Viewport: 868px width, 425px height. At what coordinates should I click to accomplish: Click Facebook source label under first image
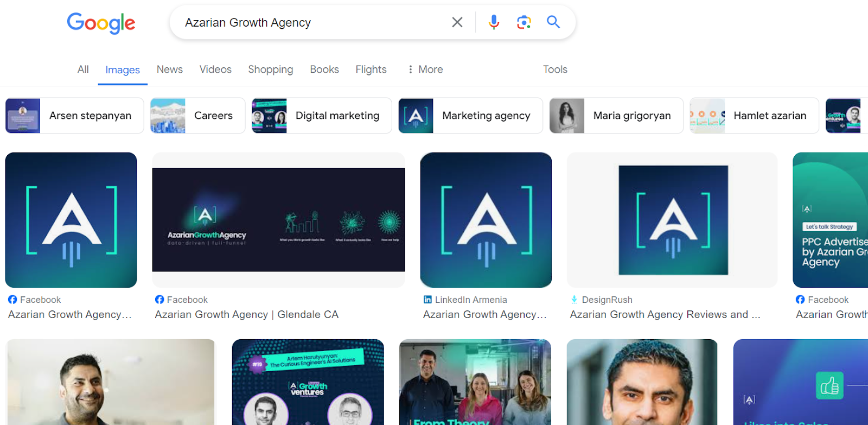point(41,300)
